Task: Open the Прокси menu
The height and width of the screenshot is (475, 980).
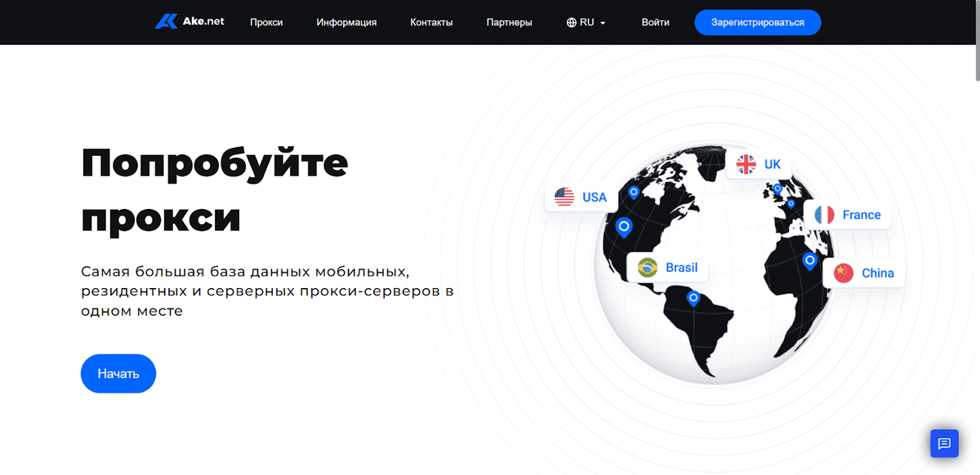Action: pos(266,23)
